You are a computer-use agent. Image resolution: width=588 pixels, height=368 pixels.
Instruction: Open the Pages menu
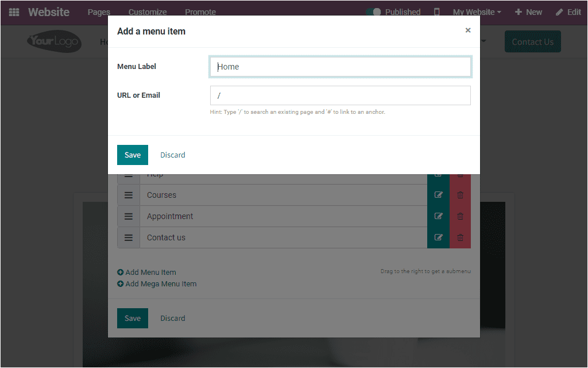click(98, 11)
